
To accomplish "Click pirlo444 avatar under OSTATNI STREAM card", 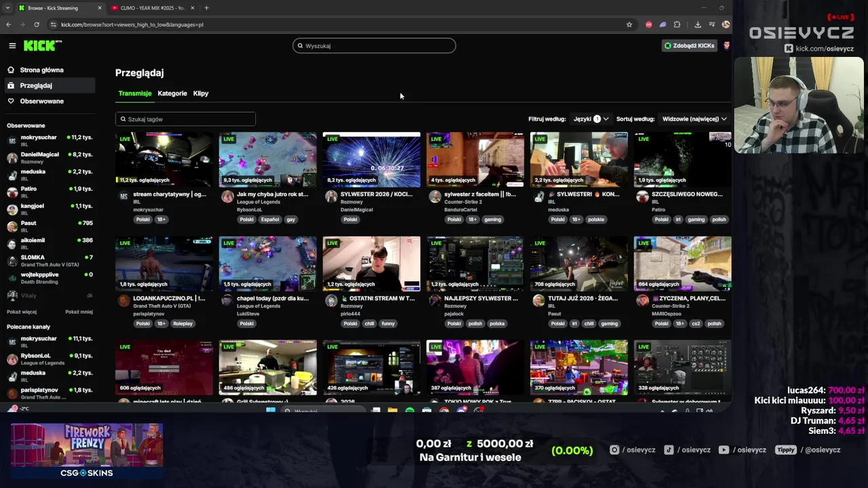I will pos(331,300).
